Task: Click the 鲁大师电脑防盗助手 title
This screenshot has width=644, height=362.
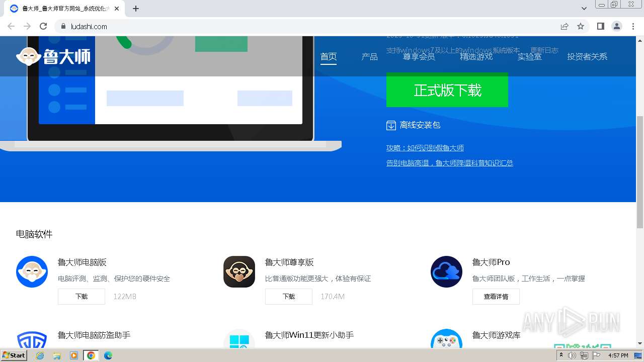Action: point(94,335)
